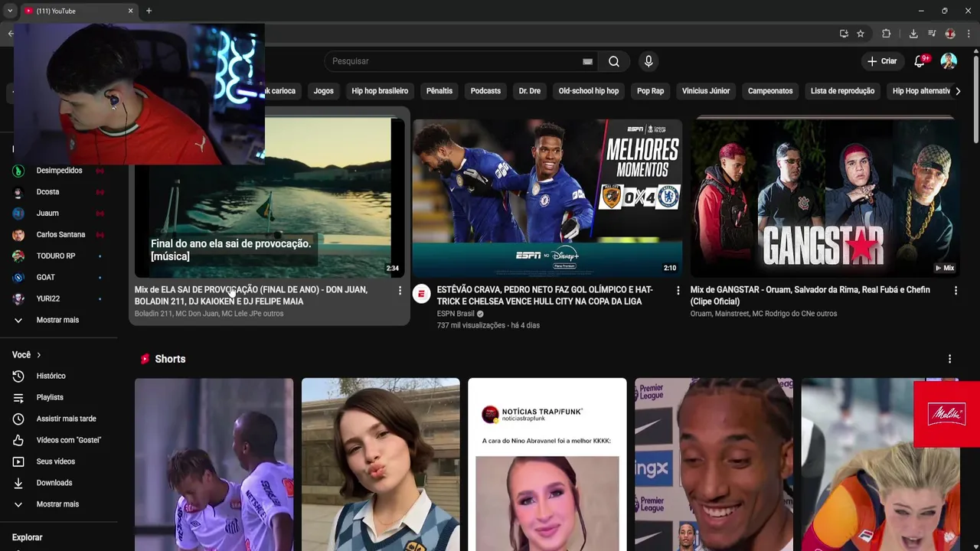Open options menu for GANGSTAR mix
Viewport: 980px width, 551px height.
[955, 291]
